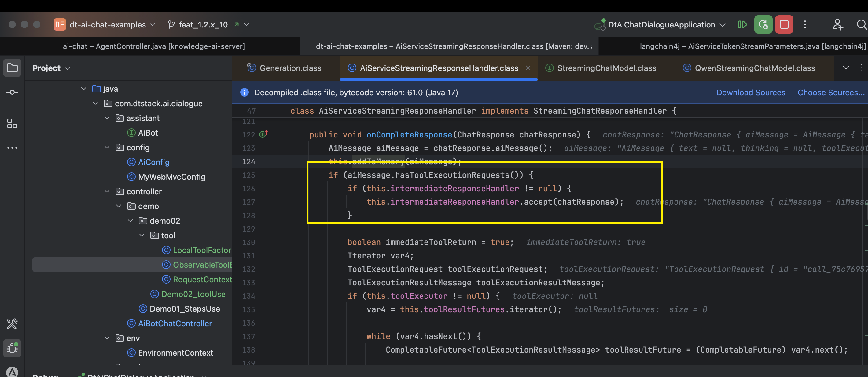Open DtAiChatDialogueApplication run configuration dropdown
This screenshot has width=868, height=377.
click(x=660, y=25)
